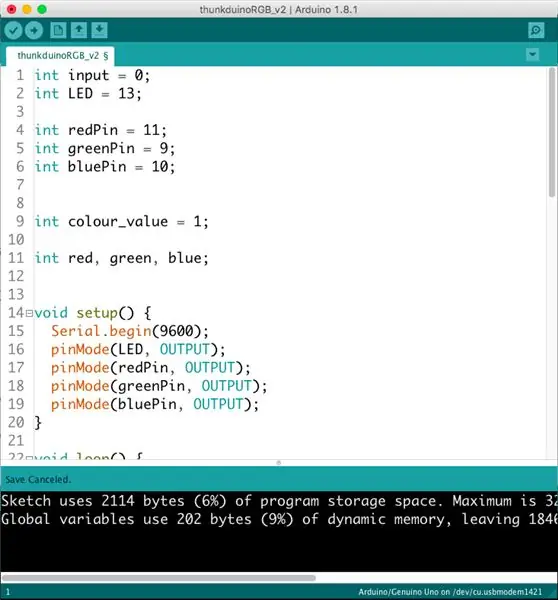Click line number 21 in the gutter
Image resolution: width=558 pixels, height=600 pixels.
(16, 441)
